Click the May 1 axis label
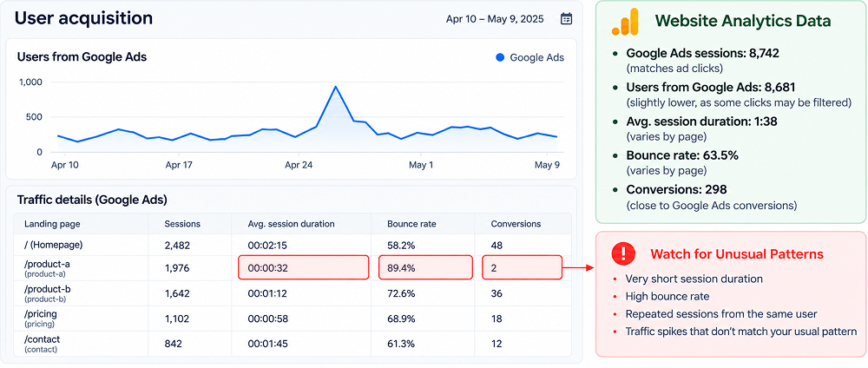Viewport: 868px width, 368px height. (421, 165)
